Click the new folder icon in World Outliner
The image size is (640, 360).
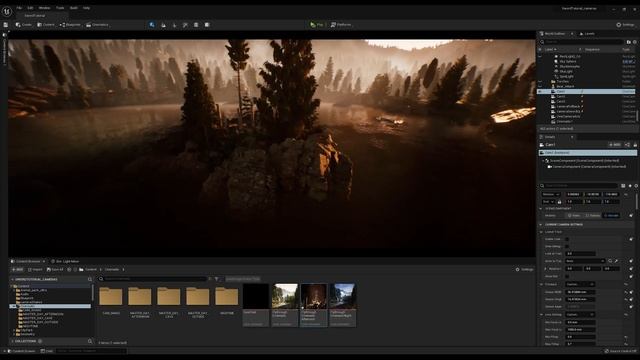(x=629, y=42)
